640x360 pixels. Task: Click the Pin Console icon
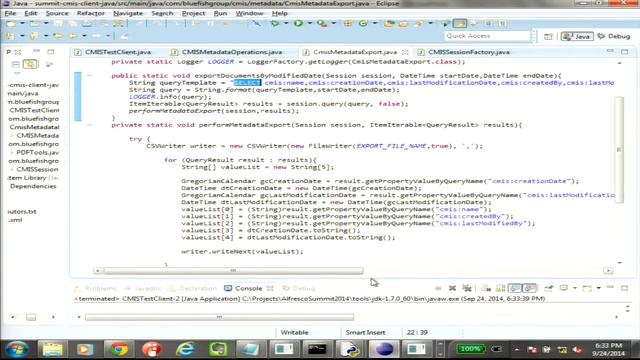(x=549, y=288)
